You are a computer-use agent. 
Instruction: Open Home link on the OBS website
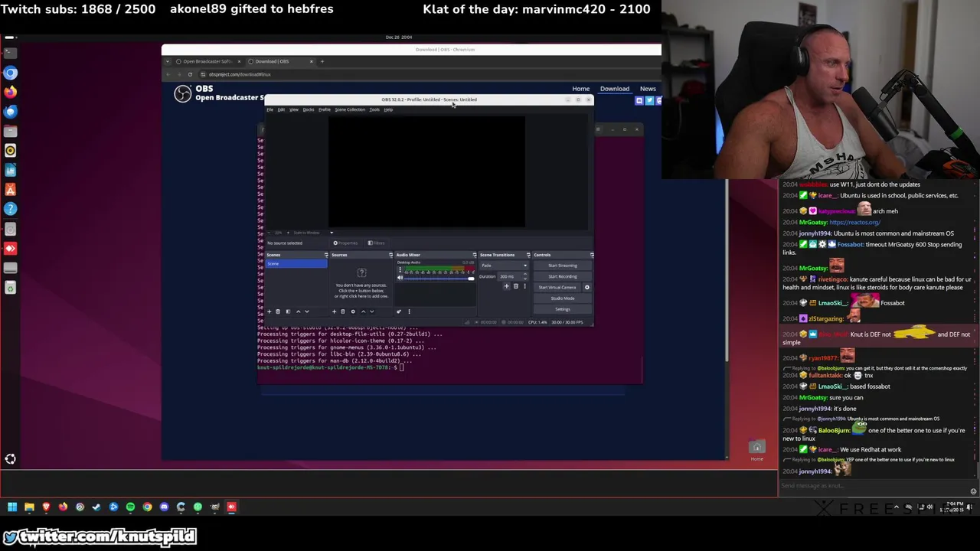(x=580, y=89)
